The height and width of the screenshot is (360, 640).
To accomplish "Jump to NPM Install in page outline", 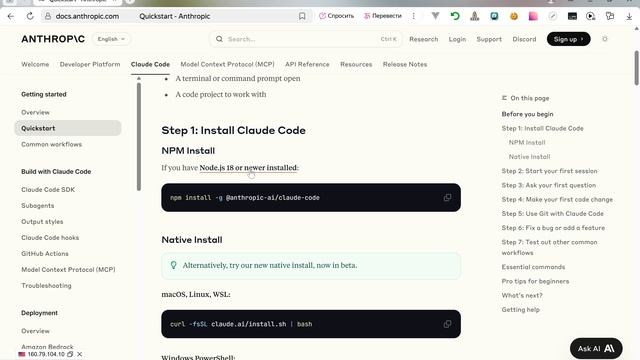I will [x=527, y=142].
